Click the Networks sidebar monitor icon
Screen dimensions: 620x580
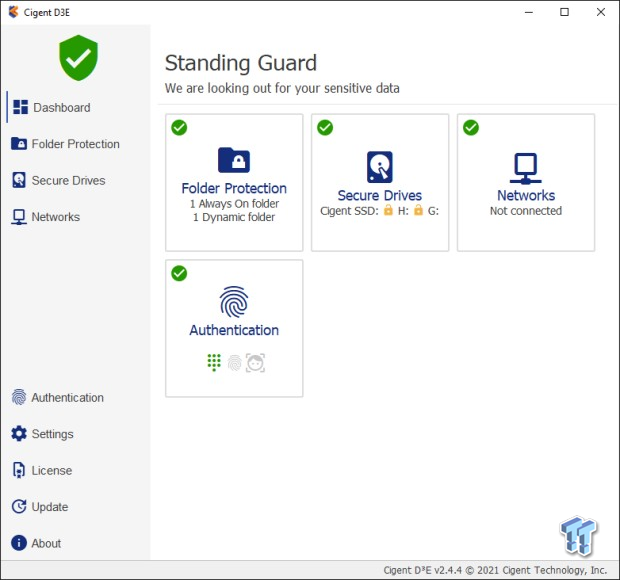(19, 217)
